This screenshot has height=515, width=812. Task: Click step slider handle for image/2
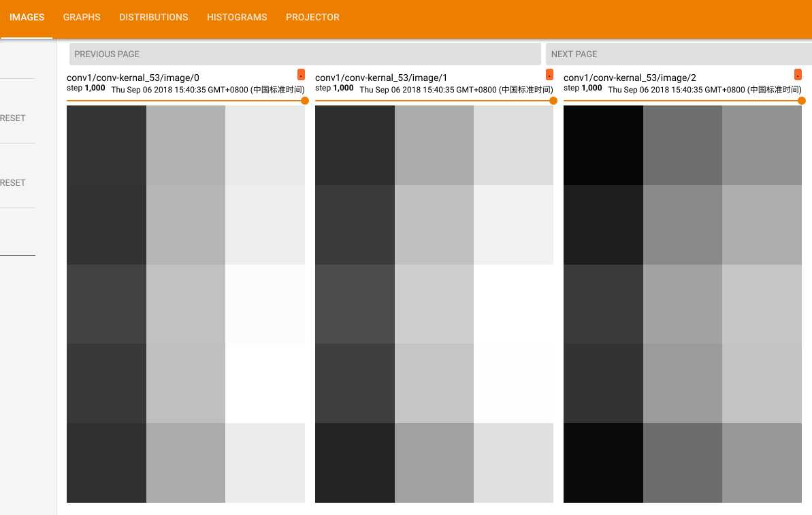802,101
